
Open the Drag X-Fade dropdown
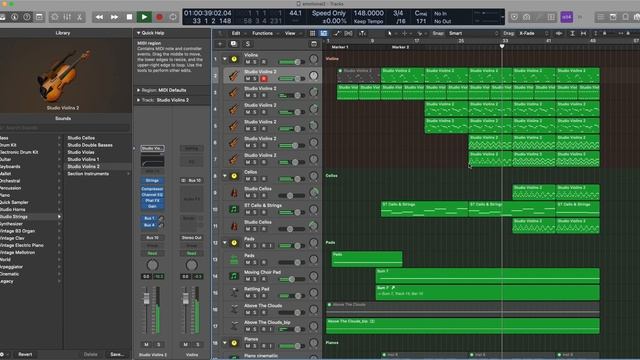pyautogui.click(x=533, y=33)
